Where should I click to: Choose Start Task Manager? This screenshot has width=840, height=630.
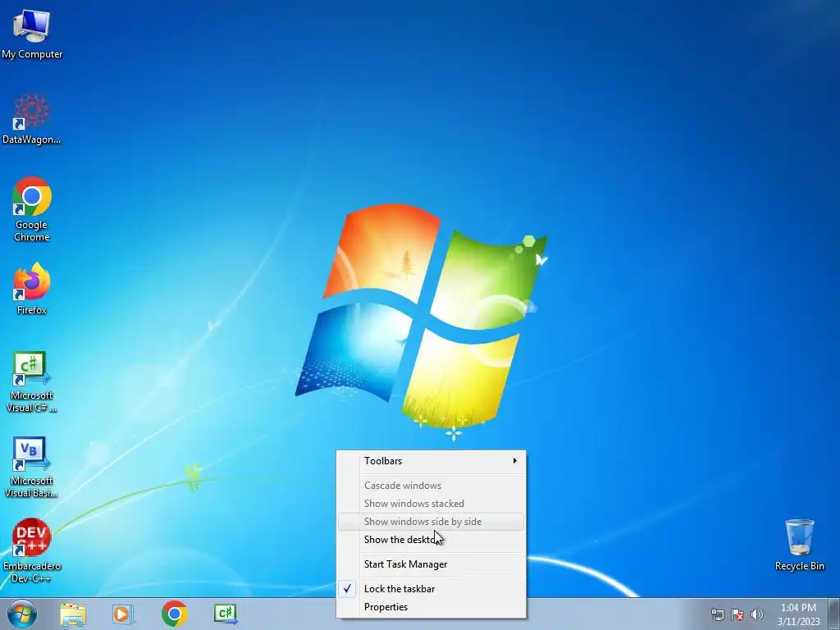pos(431,564)
